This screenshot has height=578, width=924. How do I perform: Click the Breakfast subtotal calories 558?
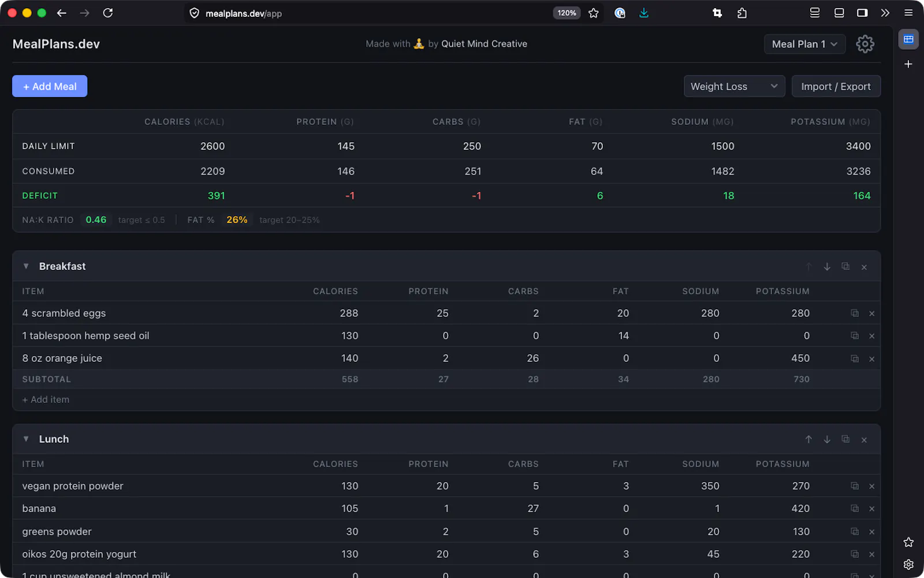(x=350, y=379)
